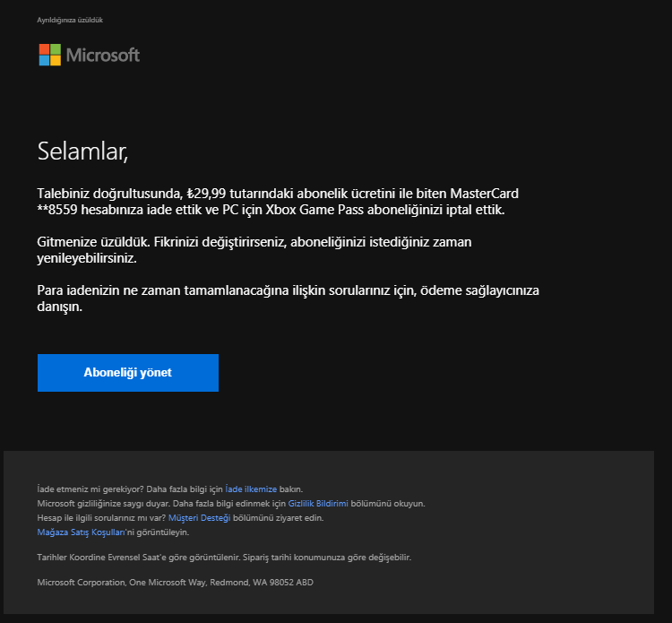Open the Mağaza Satış Koşulları link
The height and width of the screenshot is (623, 672).
click(81, 532)
